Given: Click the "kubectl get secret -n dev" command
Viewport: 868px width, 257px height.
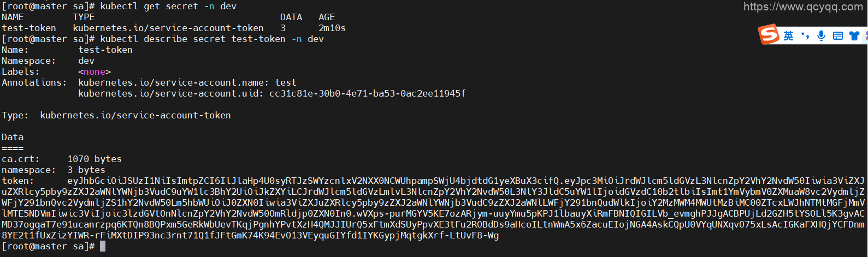Looking at the screenshot, I should tap(168, 7).
